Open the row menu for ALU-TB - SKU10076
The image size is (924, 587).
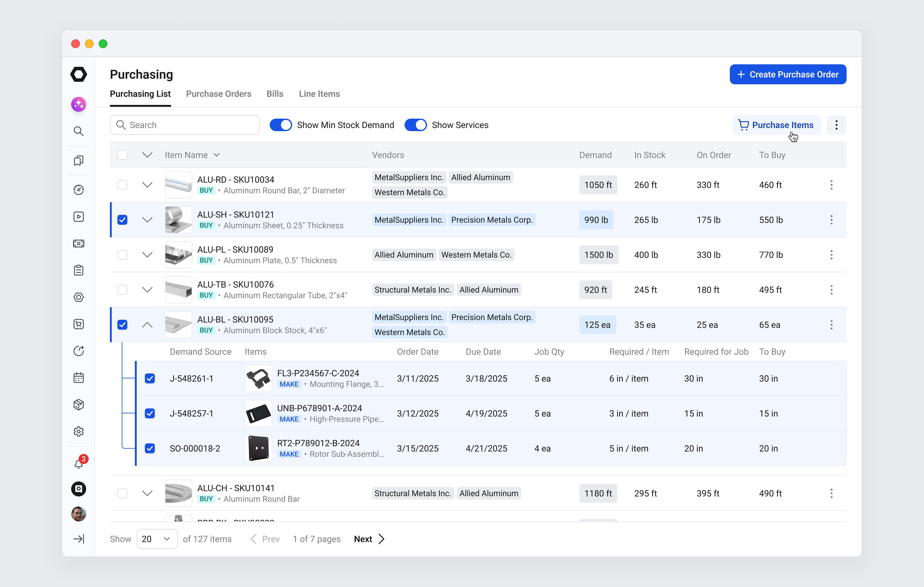832,290
